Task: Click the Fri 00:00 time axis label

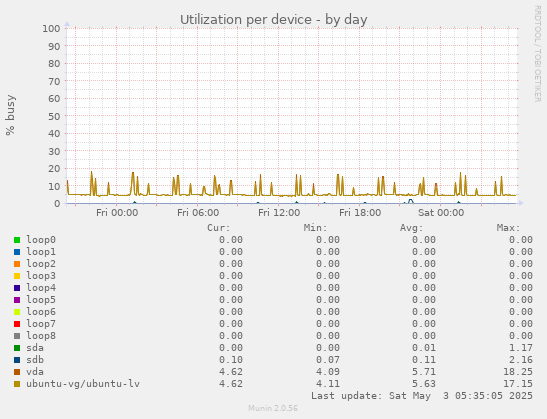Action: click(x=117, y=213)
